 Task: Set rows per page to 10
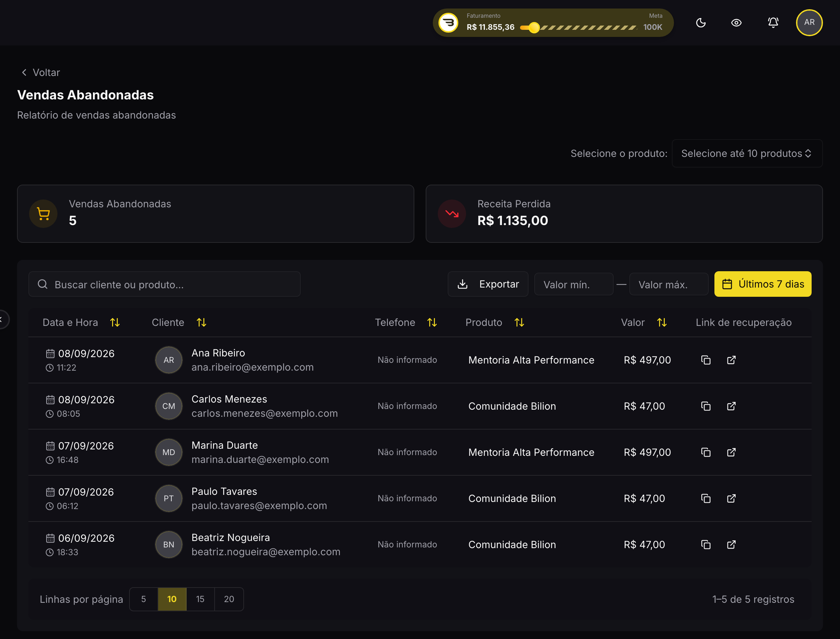[172, 599]
